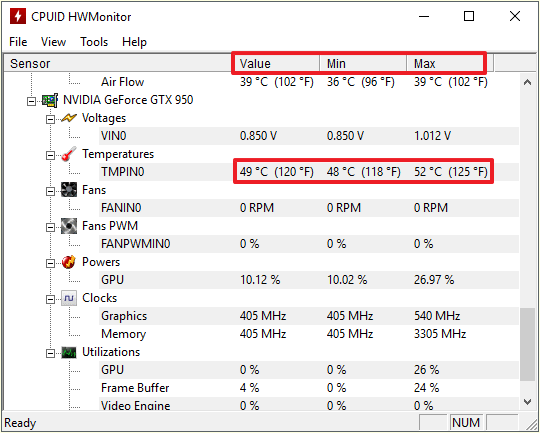This screenshot has height=433, width=540.
Task: Click the Powers flame icon
Action: [x=69, y=262]
